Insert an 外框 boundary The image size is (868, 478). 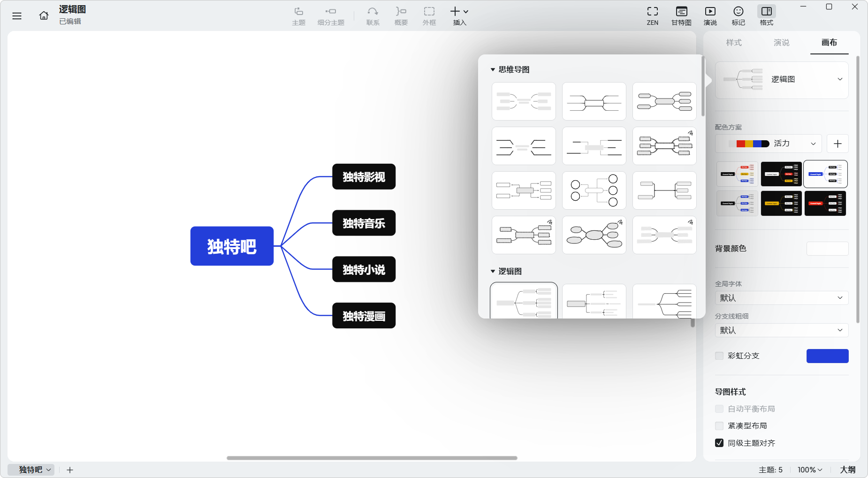point(429,15)
